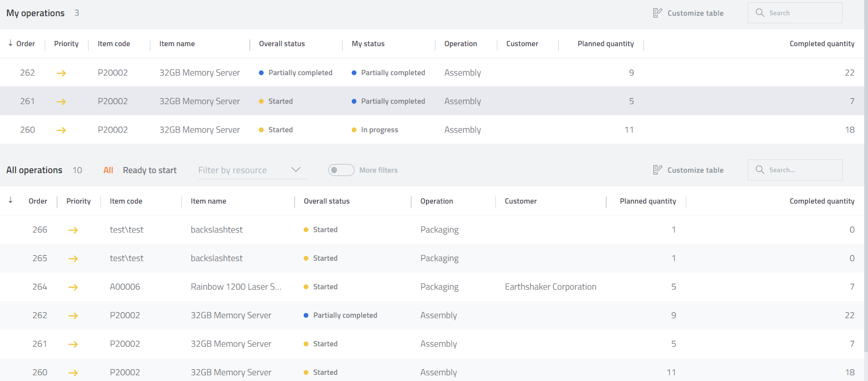The width and height of the screenshot is (868, 381).
Task: Select the All filter tab
Action: 108,170
